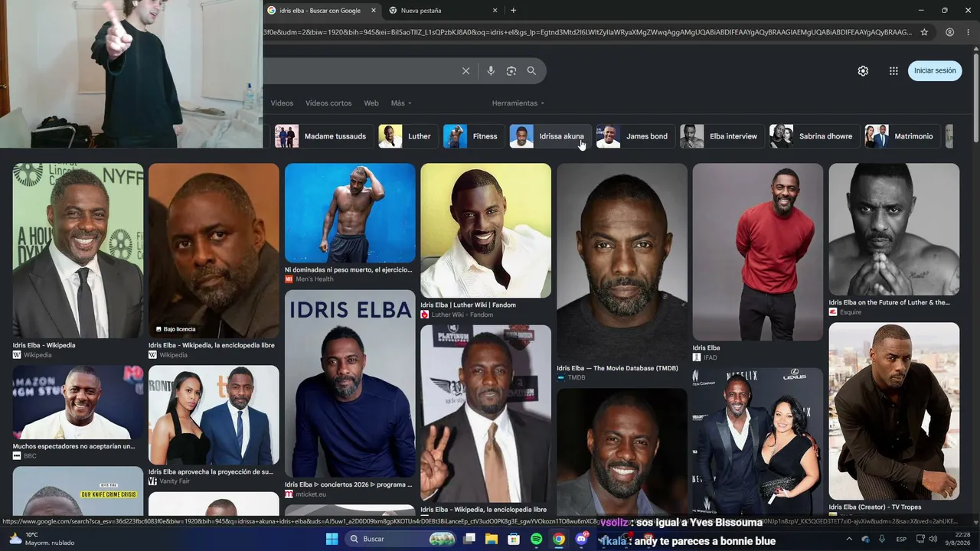Select the Matrimonio suggestion chip

(x=903, y=136)
